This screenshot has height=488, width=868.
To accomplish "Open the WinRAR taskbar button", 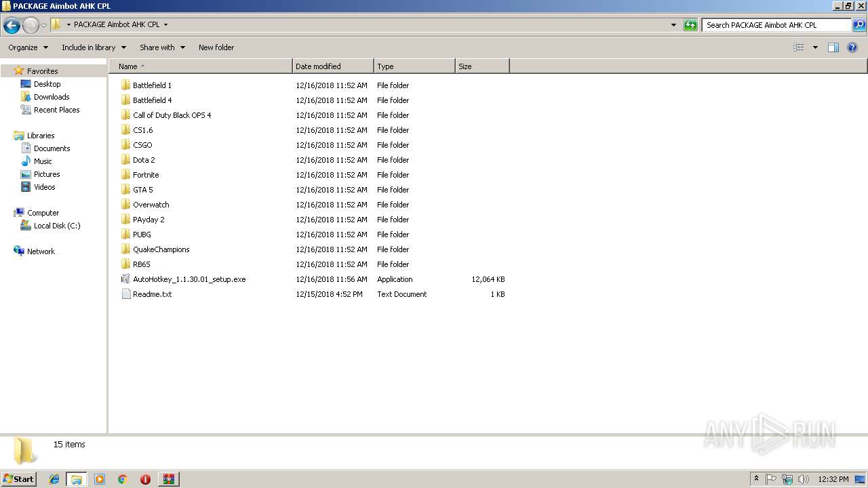I will tap(169, 479).
